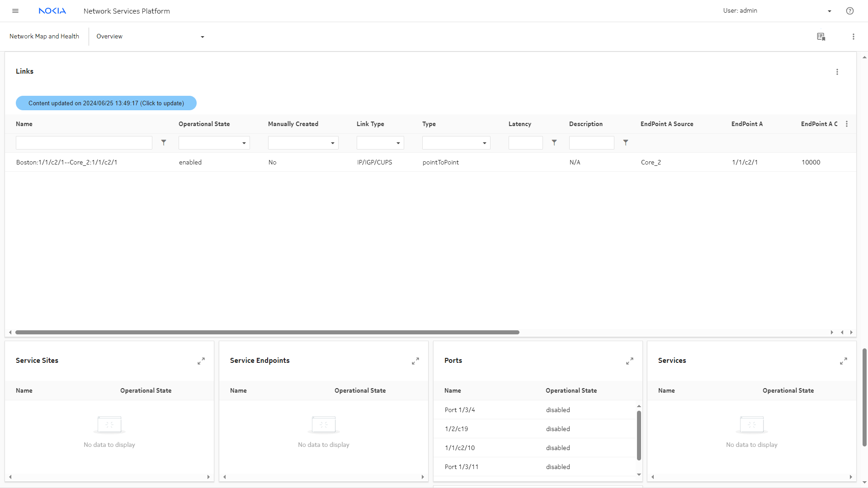
Task: Open the page-level kebab menu at top right
Action: [853, 37]
